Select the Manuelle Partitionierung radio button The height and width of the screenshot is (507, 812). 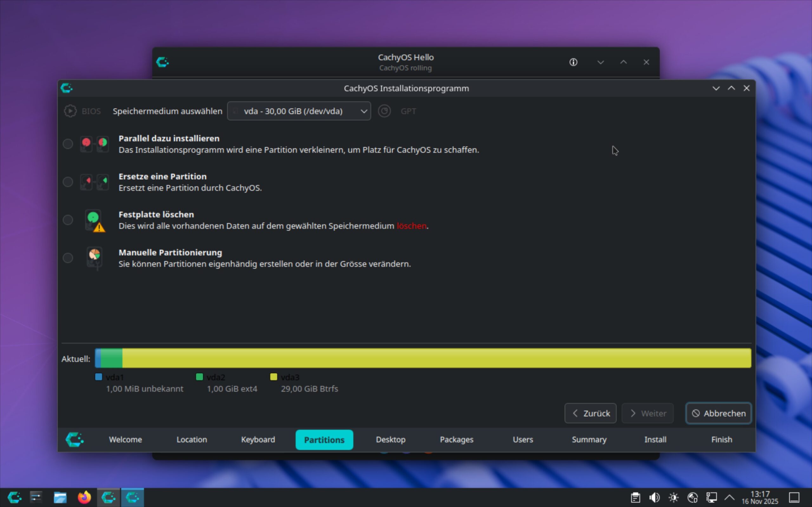(68, 258)
